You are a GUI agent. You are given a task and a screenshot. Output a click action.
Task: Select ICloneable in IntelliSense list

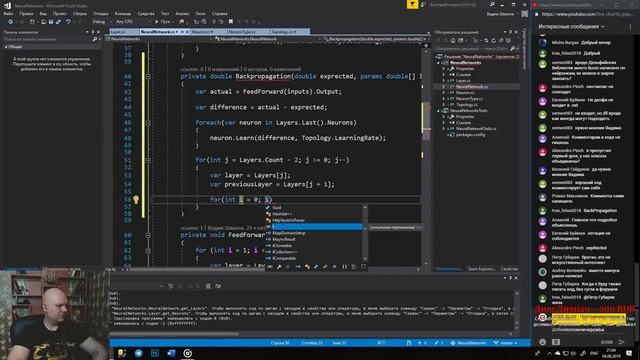[x=314, y=246]
